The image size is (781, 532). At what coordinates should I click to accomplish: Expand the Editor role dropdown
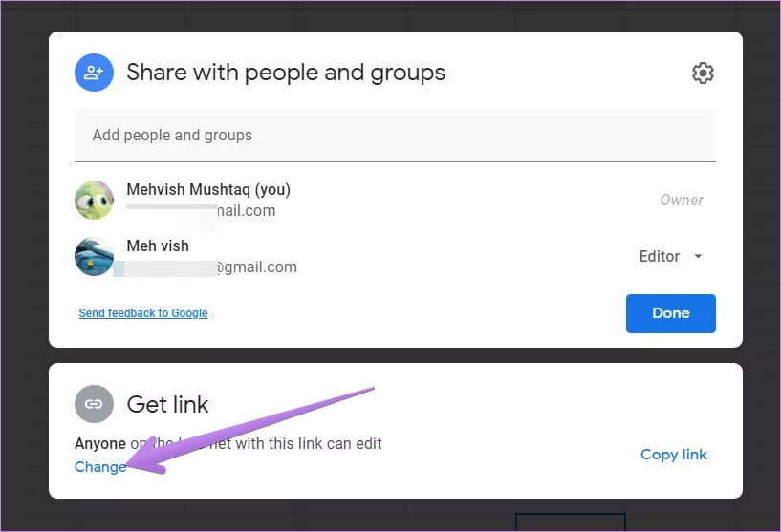pos(670,256)
